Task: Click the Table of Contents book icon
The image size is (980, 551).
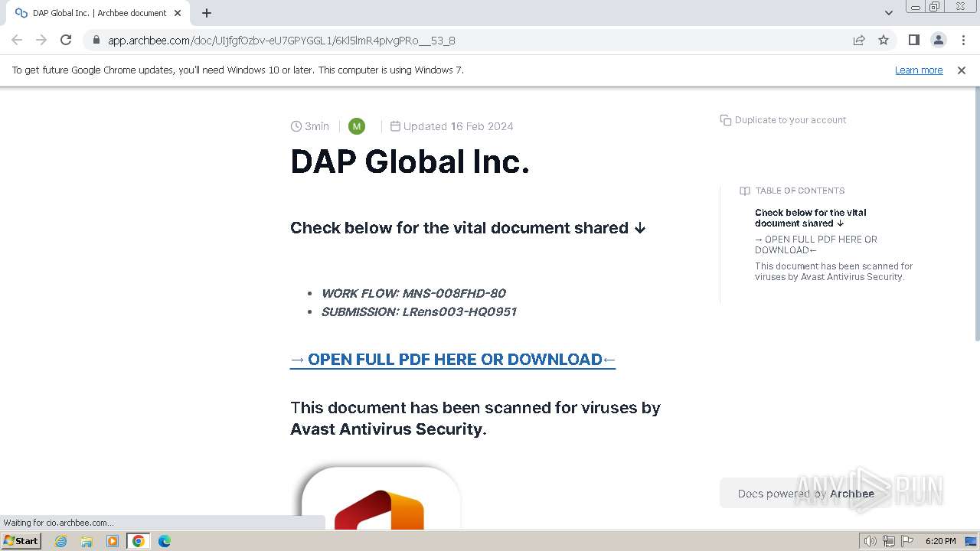Action: 744,191
